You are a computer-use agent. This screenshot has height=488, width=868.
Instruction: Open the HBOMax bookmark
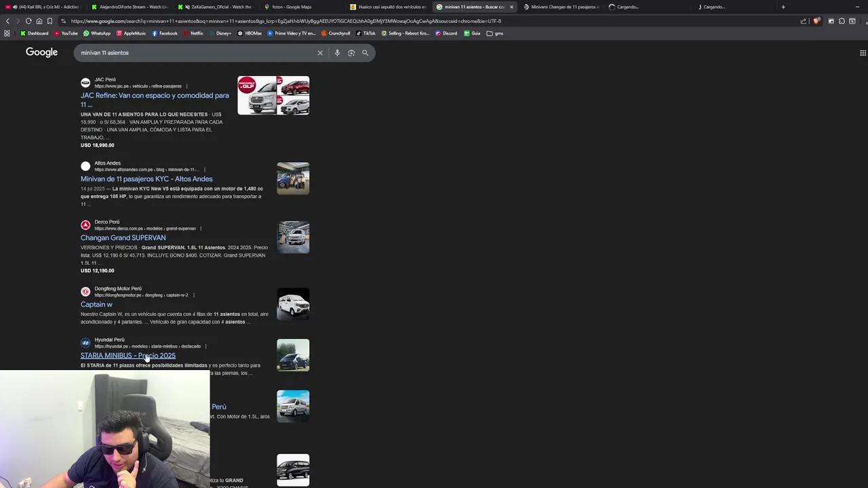pyautogui.click(x=250, y=33)
